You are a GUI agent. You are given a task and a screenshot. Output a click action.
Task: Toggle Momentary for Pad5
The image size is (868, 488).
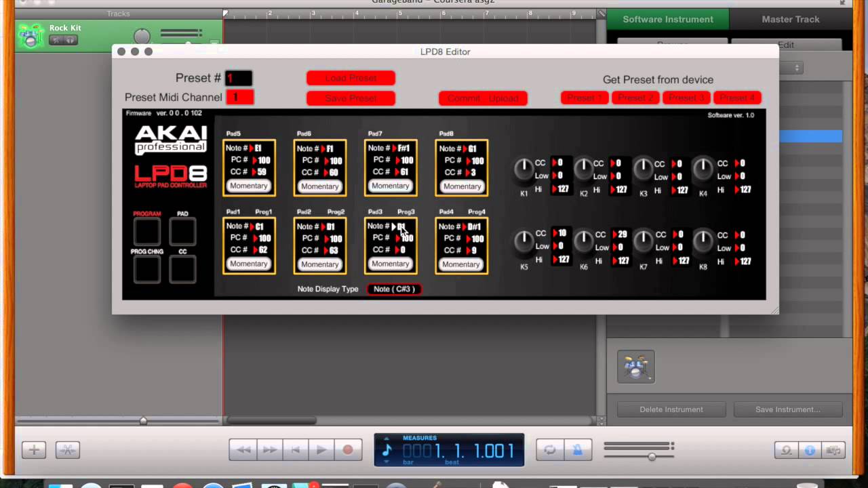click(x=249, y=186)
